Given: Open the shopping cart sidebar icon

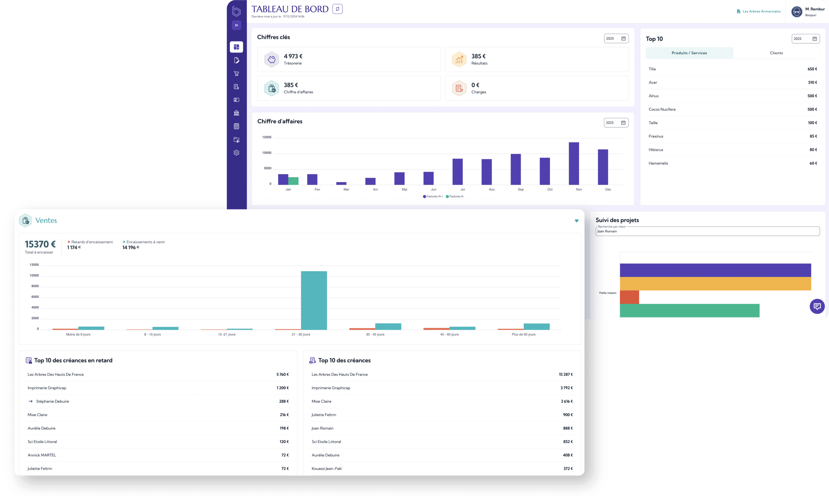Looking at the screenshot, I should 236,73.
